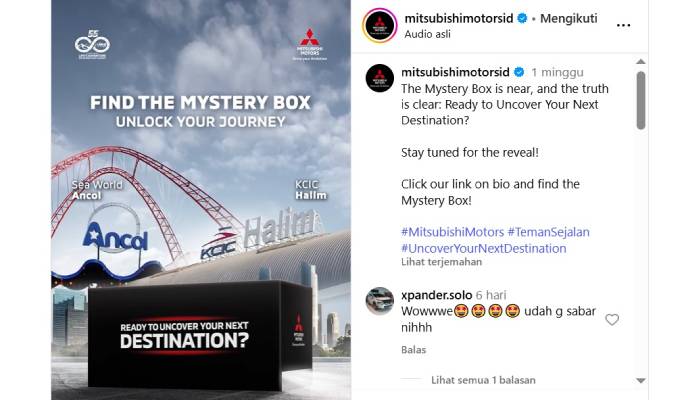Click Lihat terjemahan to translate caption

pos(441,262)
